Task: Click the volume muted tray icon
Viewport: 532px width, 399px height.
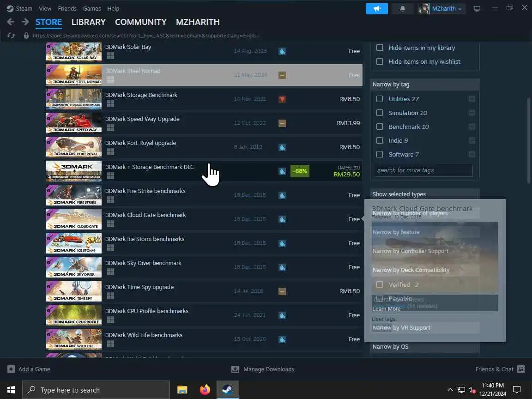Action: click(x=472, y=390)
